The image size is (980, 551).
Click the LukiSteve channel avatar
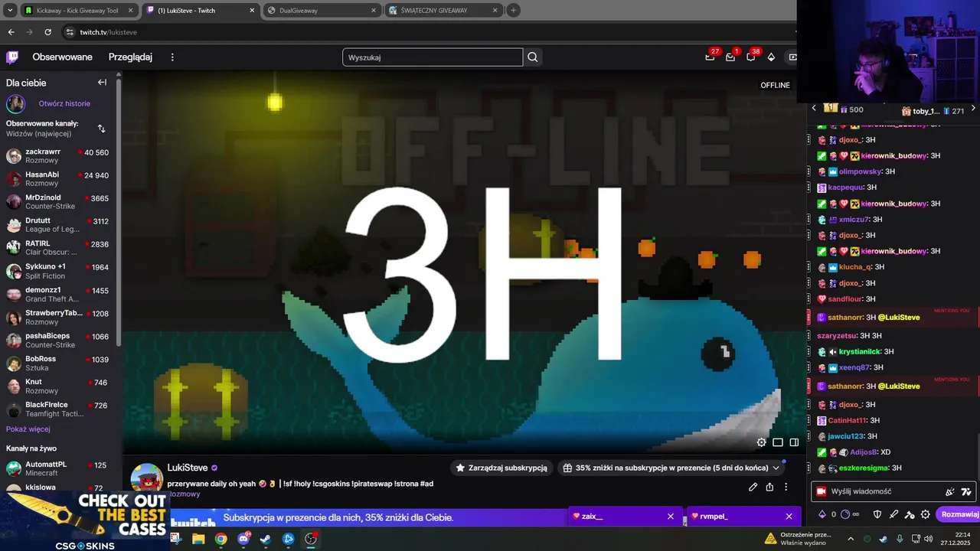(147, 478)
